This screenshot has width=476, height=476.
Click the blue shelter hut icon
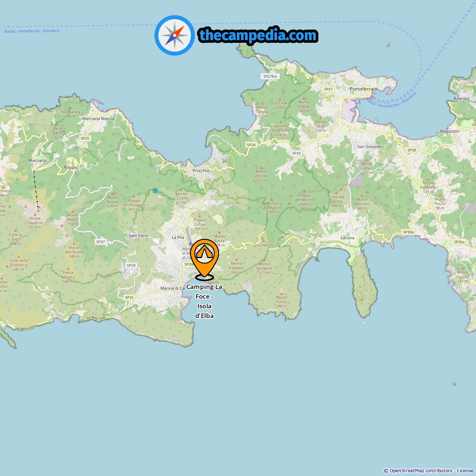pyautogui.click(x=155, y=191)
